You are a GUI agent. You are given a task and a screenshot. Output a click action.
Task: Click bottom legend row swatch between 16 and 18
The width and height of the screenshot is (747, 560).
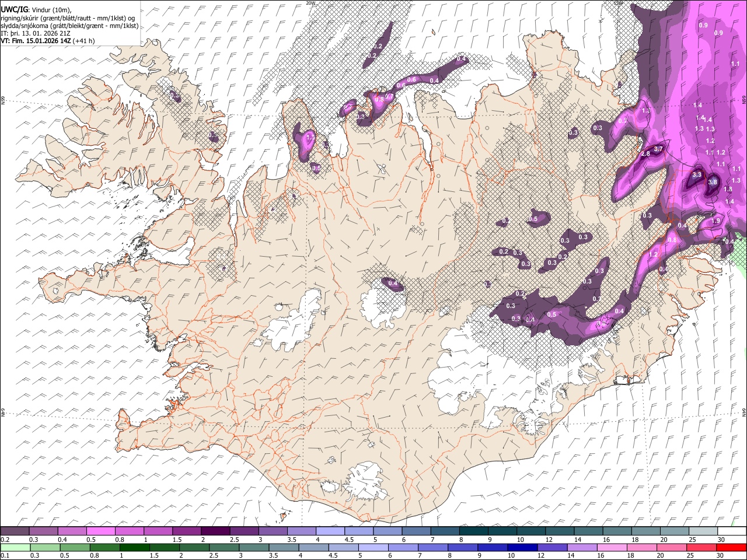click(612, 547)
